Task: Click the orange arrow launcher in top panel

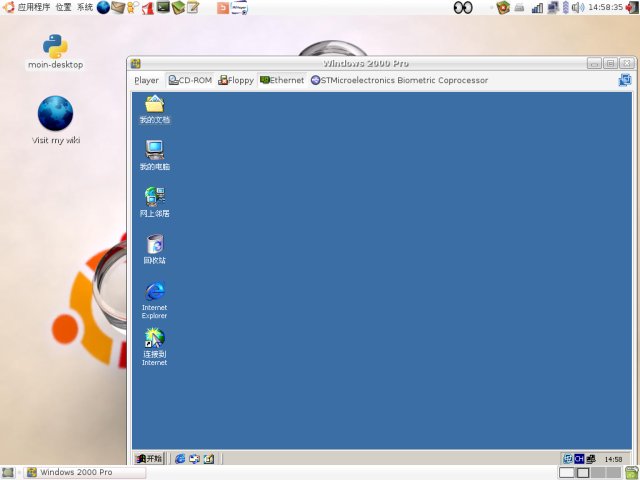Action: click(223, 7)
